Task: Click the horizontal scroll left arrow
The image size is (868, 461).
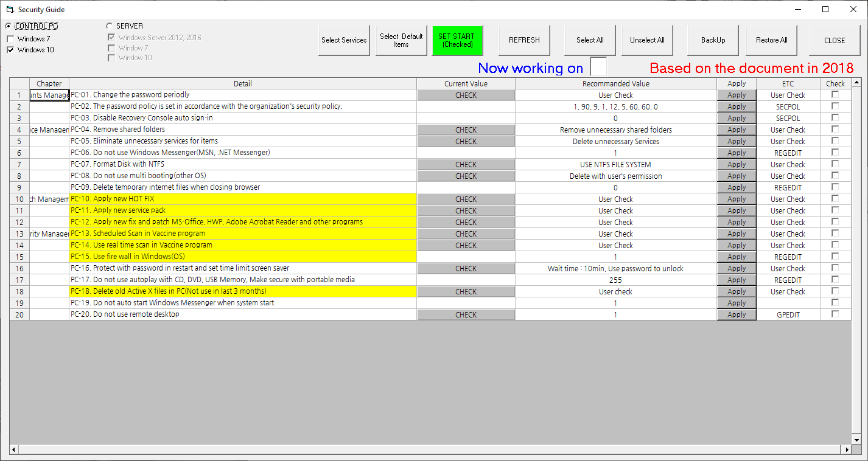Action: pyautogui.click(x=15, y=449)
